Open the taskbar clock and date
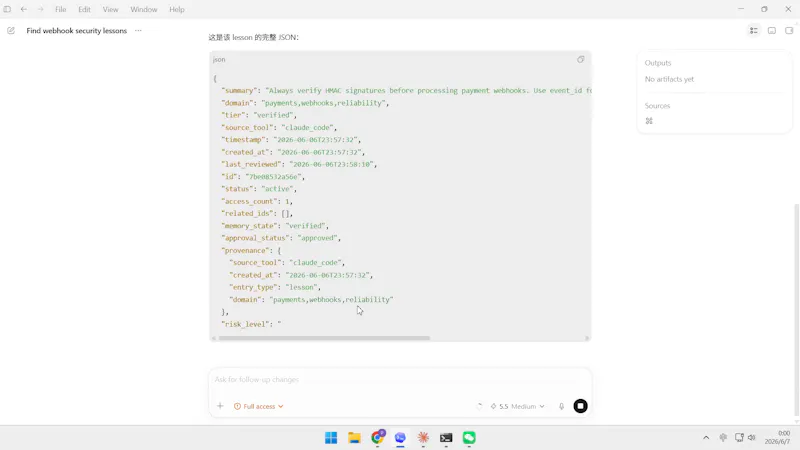Viewport: 800px width, 450px height. [x=778, y=437]
